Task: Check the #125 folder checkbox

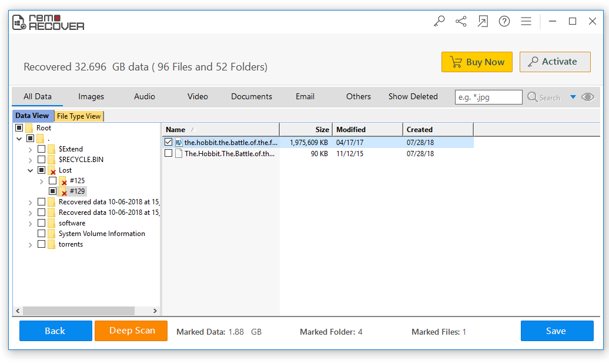Action: pos(52,180)
